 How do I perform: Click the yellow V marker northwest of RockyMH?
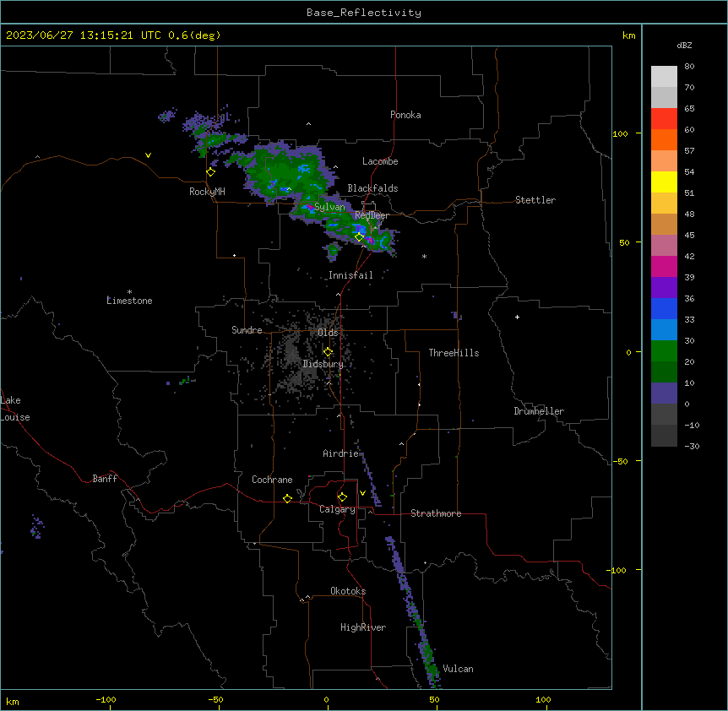(x=148, y=155)
